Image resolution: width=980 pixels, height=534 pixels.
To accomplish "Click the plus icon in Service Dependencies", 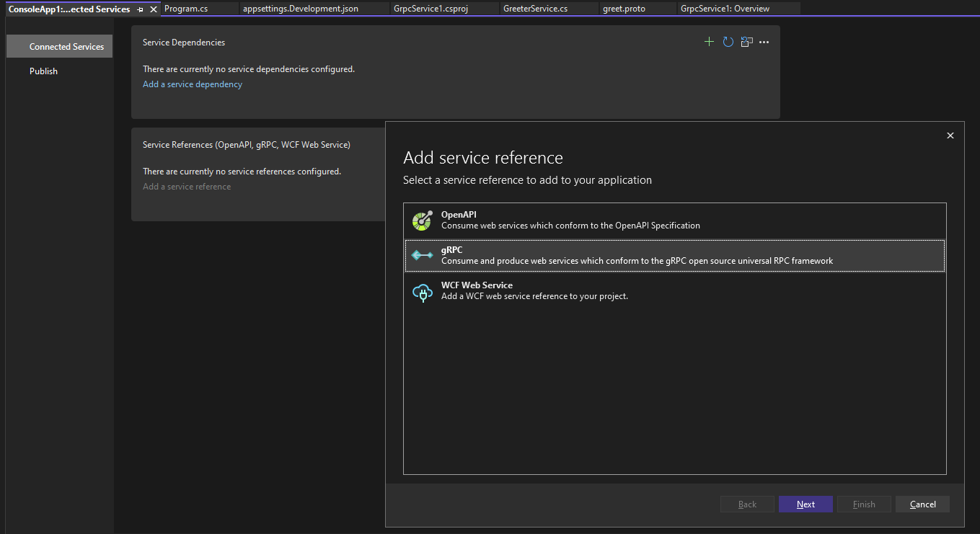I will (x=709, y=42).
